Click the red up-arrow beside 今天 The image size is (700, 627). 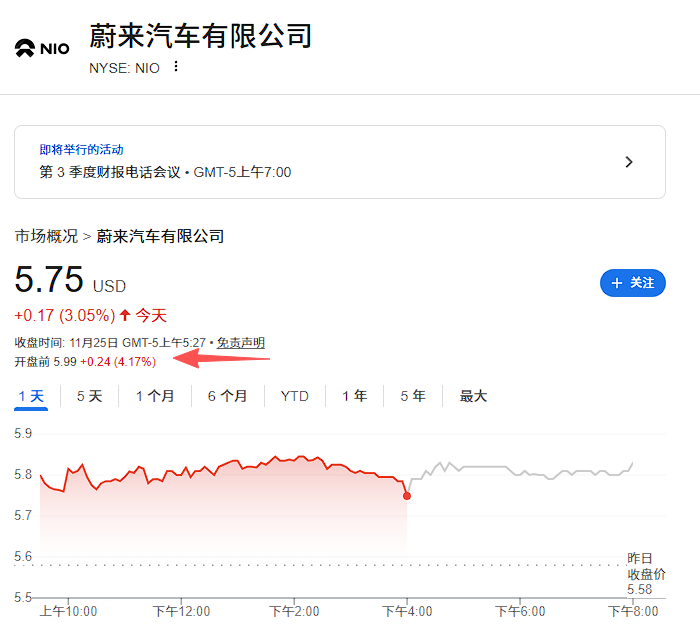click(125, 315)
